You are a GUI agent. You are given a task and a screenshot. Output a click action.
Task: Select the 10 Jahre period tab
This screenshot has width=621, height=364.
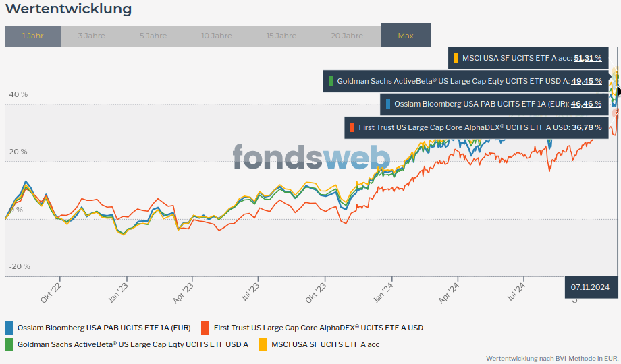pyautogui.click(x=216, y=36)
